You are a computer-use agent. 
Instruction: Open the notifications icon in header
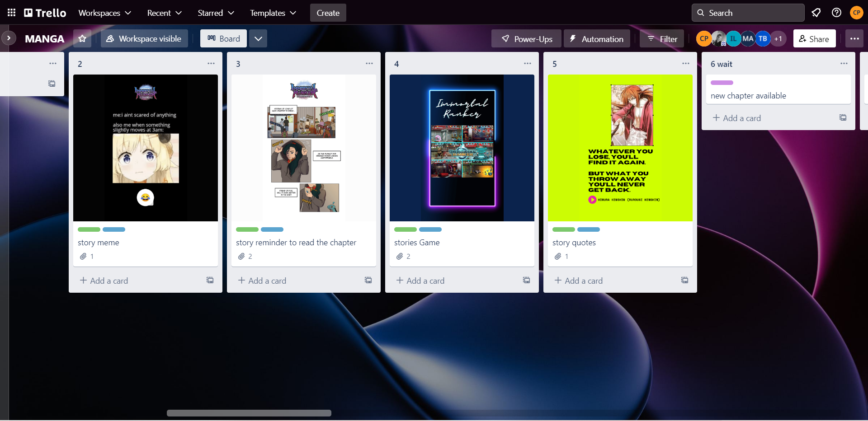coord(816,13)
